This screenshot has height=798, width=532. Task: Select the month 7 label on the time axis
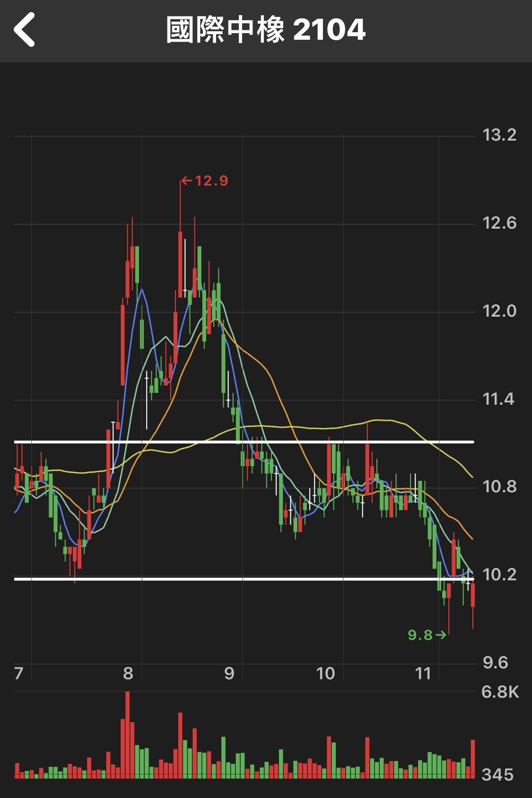click(19, 673)
